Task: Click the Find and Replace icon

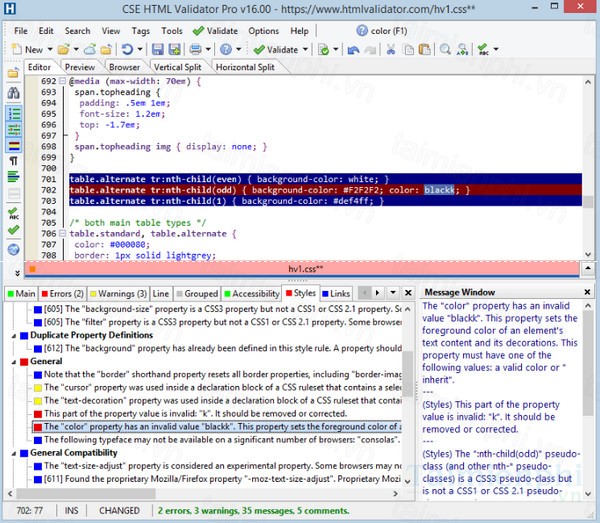Action: click(462, 49)
